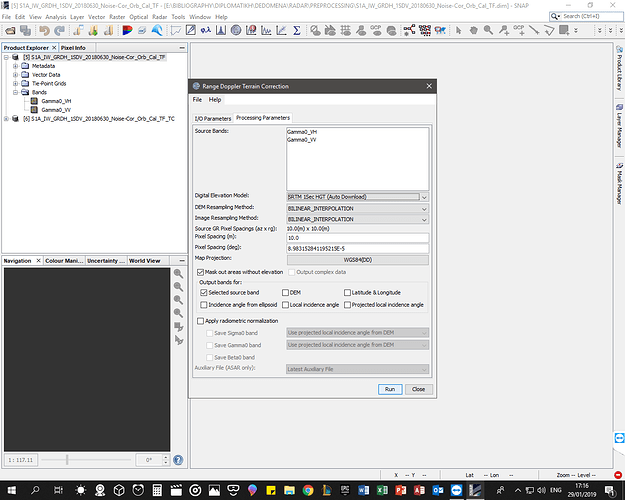Click the Windows Start button
625x500 pixels.
pos(12,490)
